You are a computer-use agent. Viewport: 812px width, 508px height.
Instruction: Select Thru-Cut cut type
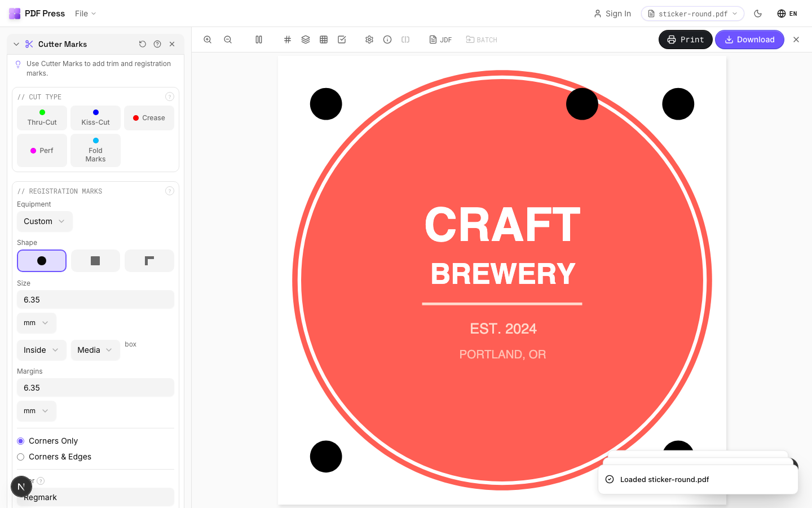point(42,118)
